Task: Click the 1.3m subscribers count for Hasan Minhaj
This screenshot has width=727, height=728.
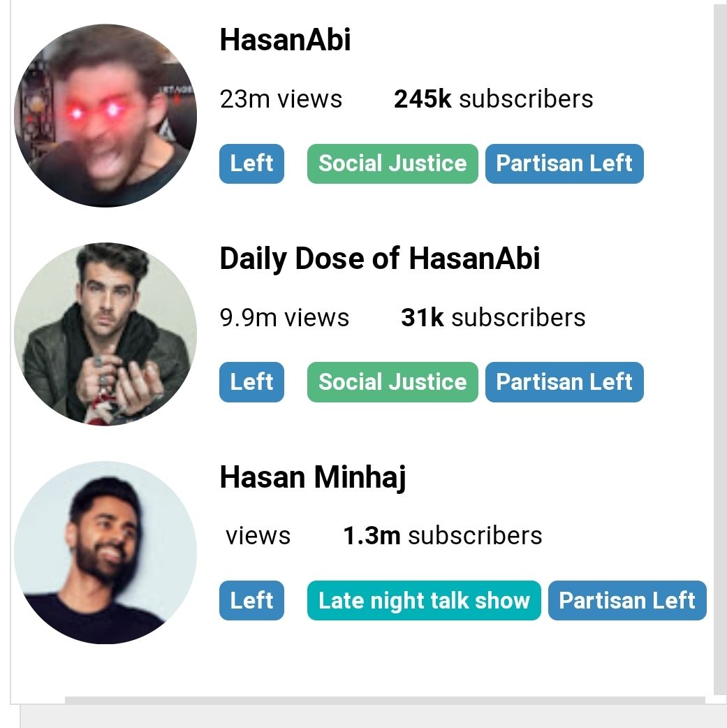Action: click(442, 535)
